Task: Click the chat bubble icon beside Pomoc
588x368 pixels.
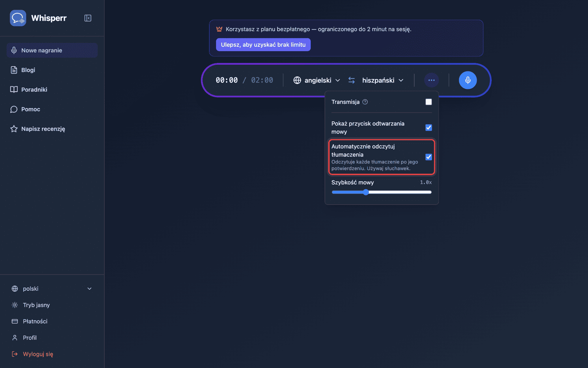Action: [x=14, y=109]
